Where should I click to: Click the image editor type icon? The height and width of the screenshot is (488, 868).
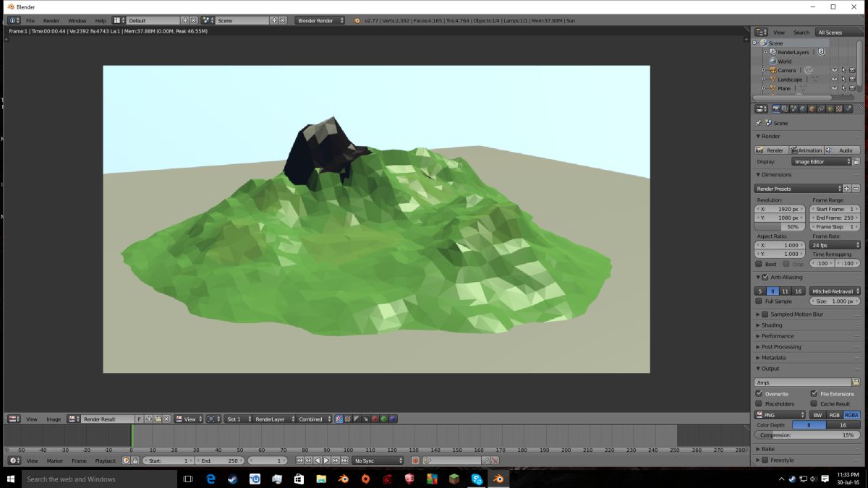coord(14,419)
